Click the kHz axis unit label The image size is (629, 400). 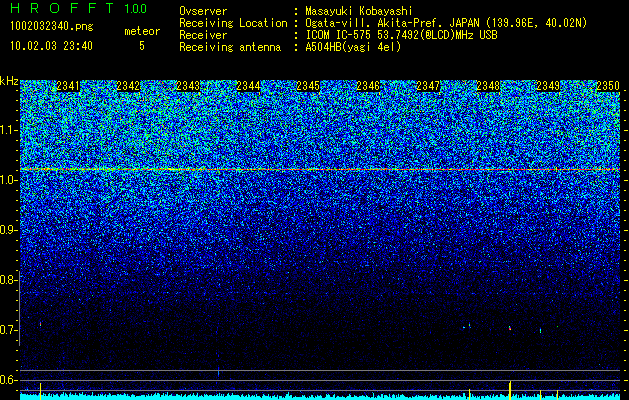tap(9, 81)
